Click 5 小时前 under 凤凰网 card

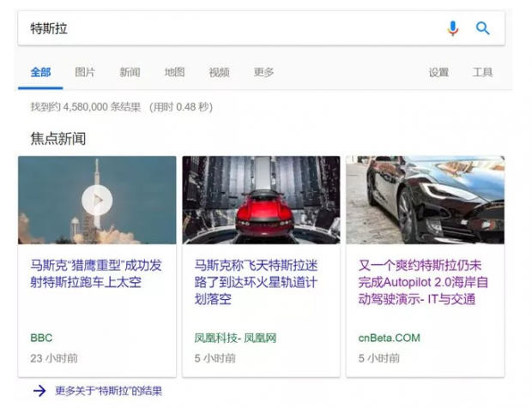215,358
